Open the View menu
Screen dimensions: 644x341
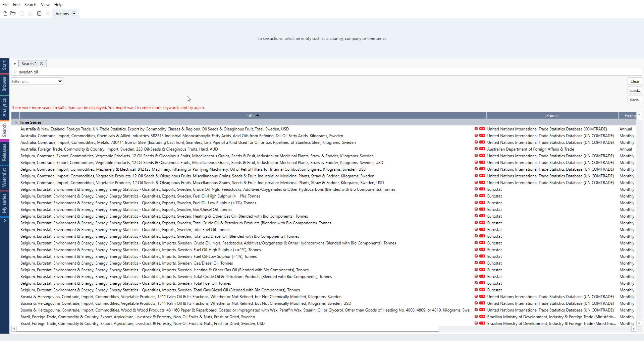(45, 5)
